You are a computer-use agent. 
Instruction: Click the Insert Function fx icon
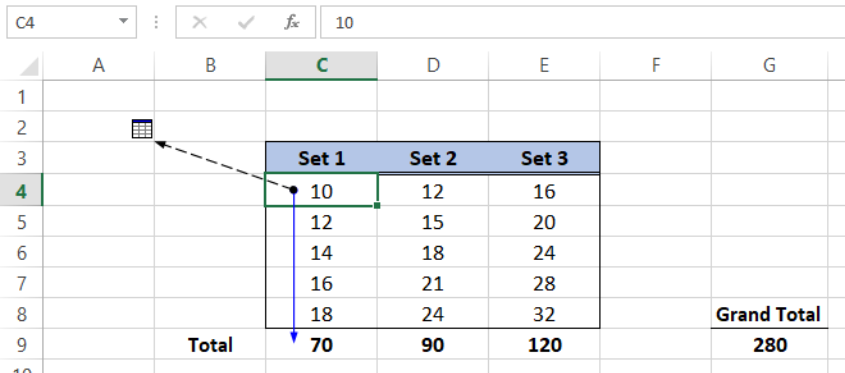292,22
